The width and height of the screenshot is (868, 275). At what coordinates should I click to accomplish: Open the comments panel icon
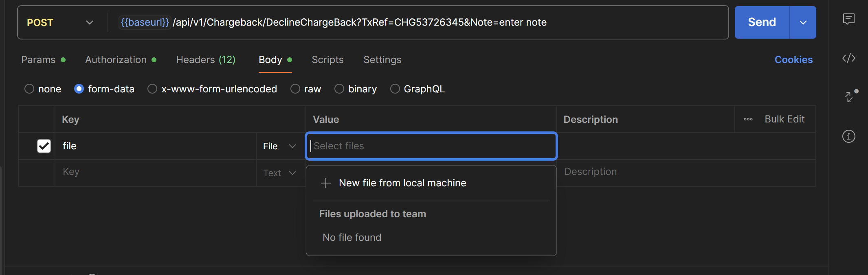[848, 19]
